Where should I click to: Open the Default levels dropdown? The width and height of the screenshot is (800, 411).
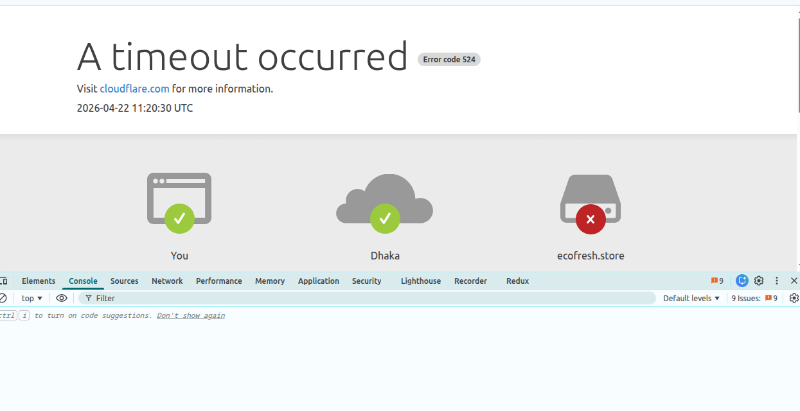point(691,298)
